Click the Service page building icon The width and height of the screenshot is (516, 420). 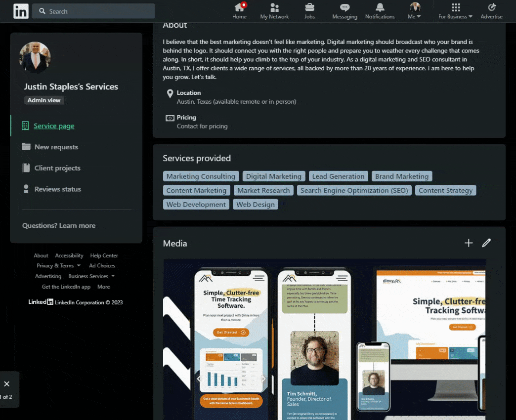click(x=25, y=126)
